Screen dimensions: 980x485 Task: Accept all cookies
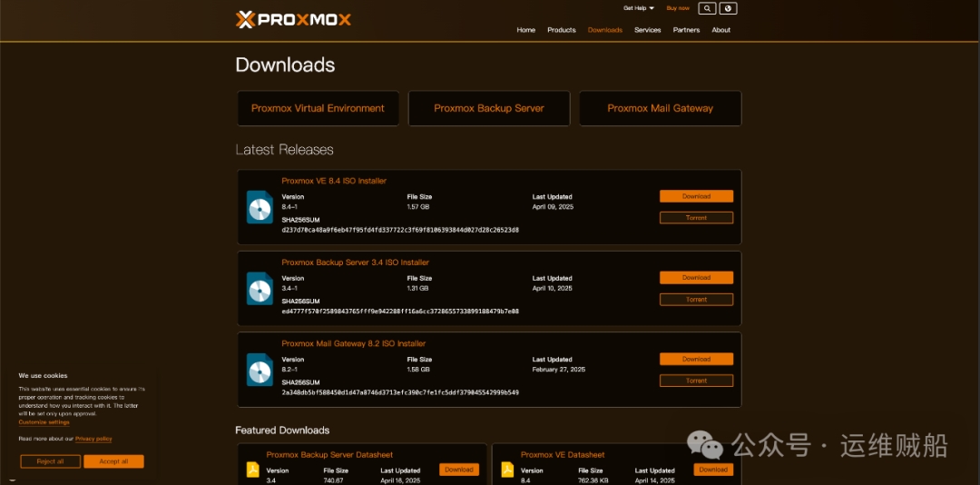[113, 461]
